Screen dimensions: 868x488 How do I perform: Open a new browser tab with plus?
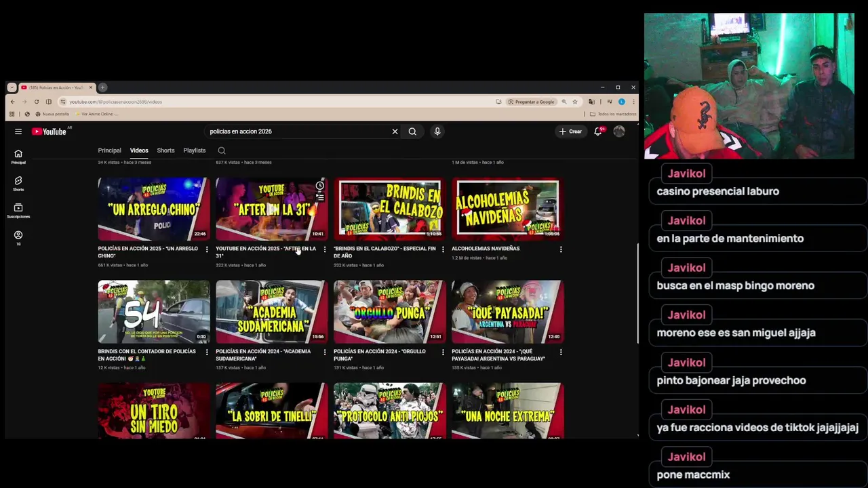[102, 87]
